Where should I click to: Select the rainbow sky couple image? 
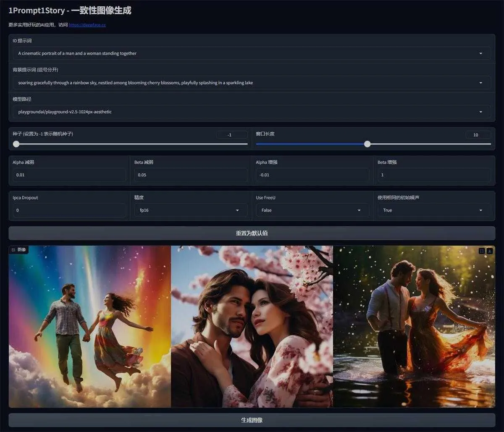(90, 327)
